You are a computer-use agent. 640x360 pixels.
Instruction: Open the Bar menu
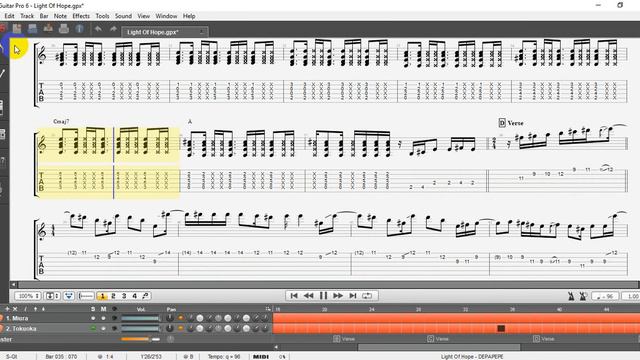pos(44,16)
